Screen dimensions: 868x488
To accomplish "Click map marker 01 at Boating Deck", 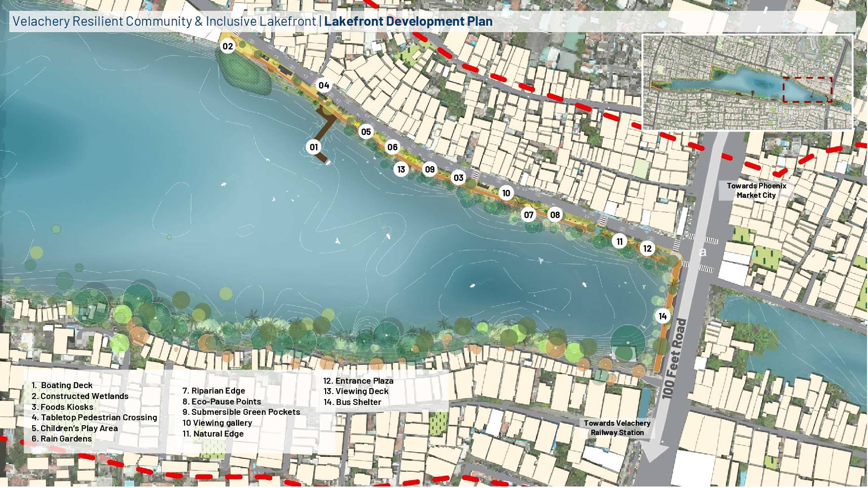I will pos(314,147).
